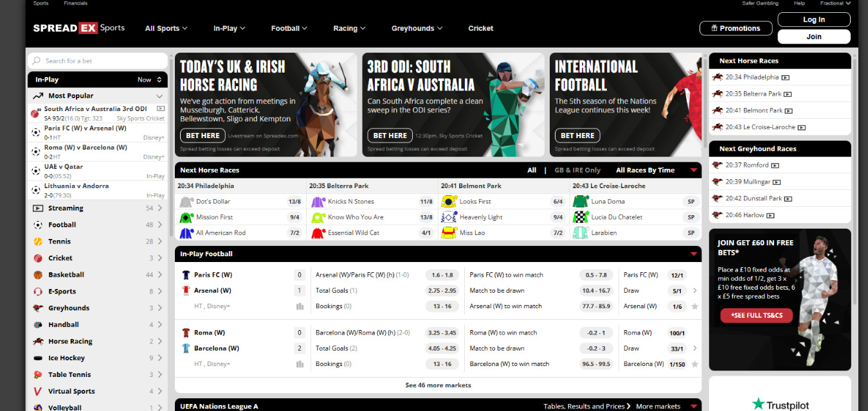868x411 pixels.
Task: Click the stream icon next to 20:34 Philadelphia
Action: click(x=786, y=77)
